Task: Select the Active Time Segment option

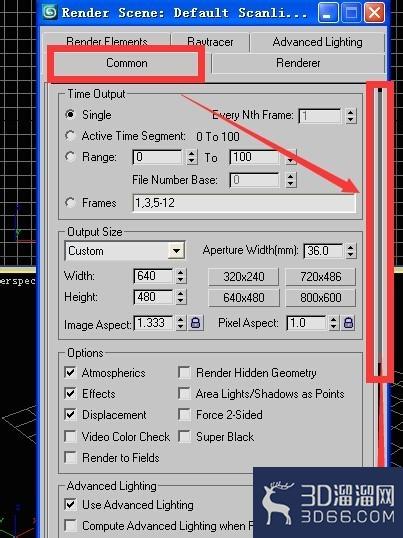Action: point(70,136)
